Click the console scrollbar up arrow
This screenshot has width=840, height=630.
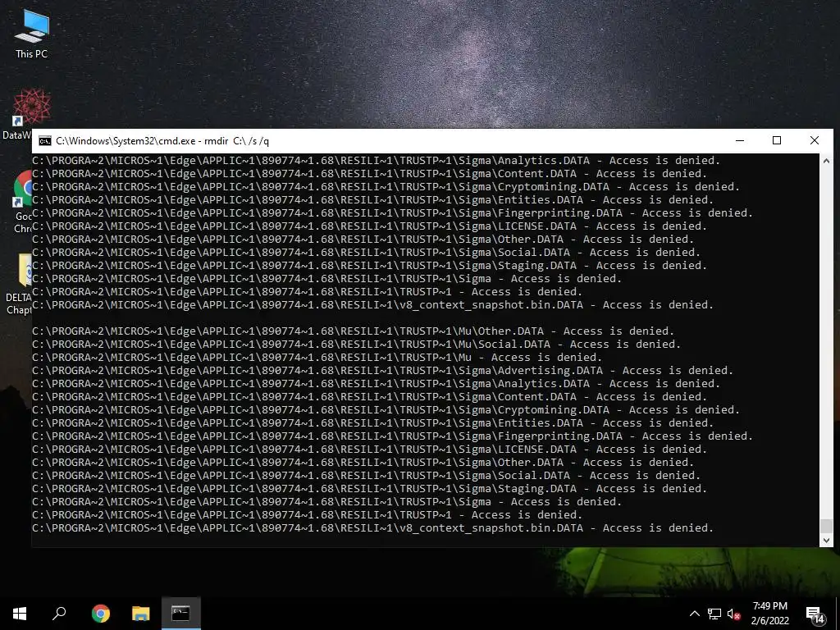826,161
